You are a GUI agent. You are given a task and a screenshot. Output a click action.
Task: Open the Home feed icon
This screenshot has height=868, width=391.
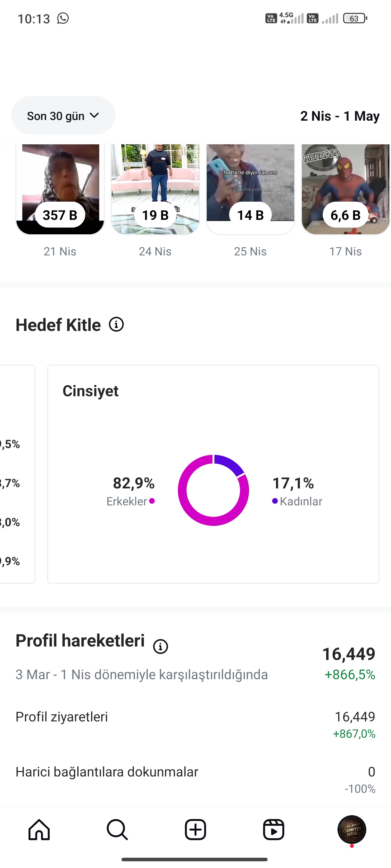point(39,829)
